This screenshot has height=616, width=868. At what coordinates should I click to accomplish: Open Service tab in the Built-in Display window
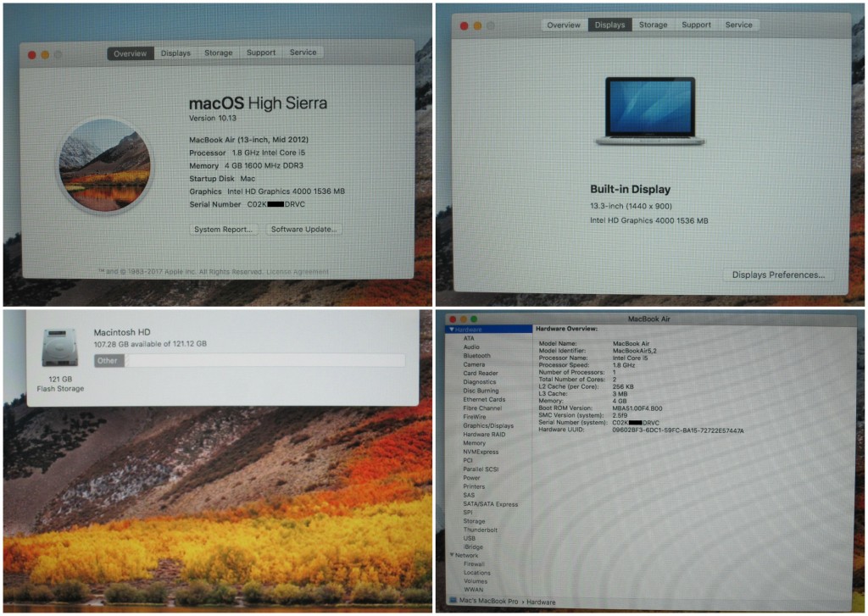point(738,25)
